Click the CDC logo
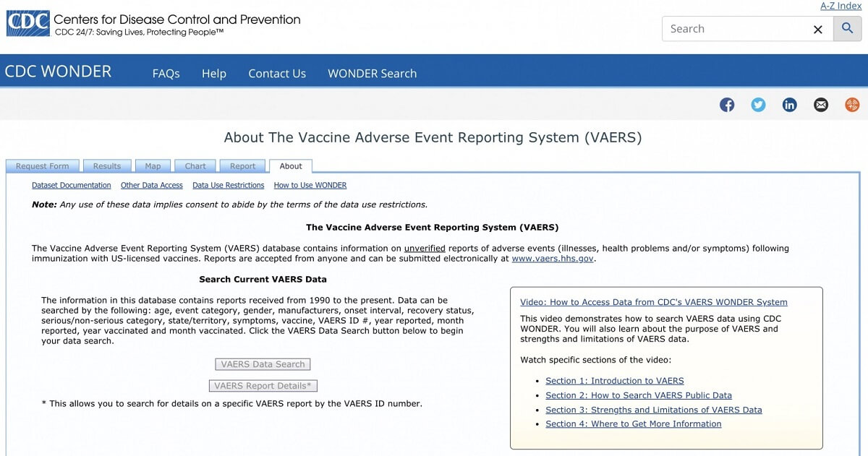 pos(28,23)
